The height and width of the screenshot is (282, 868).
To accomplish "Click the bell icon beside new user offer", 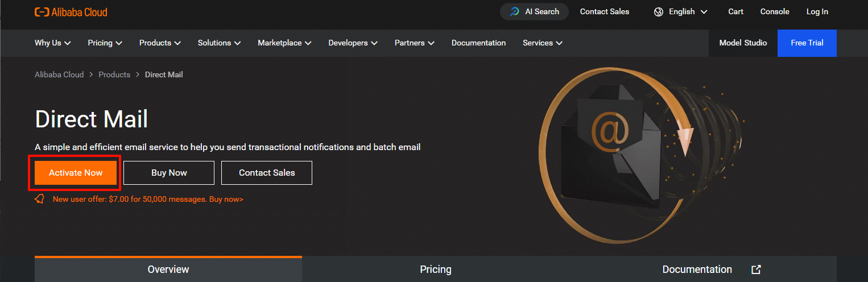I will pos(40,199).
